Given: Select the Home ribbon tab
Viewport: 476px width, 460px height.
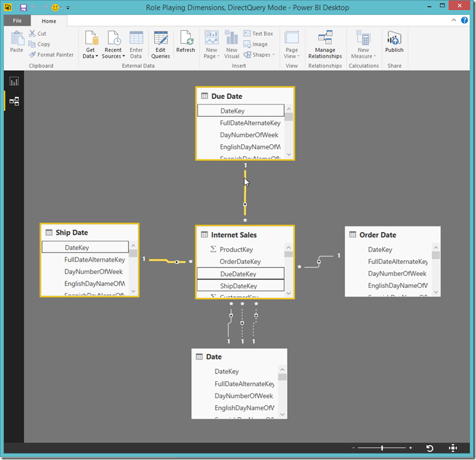Looking at the screenshot, I should pyautogui.click(x=49, y=21).
